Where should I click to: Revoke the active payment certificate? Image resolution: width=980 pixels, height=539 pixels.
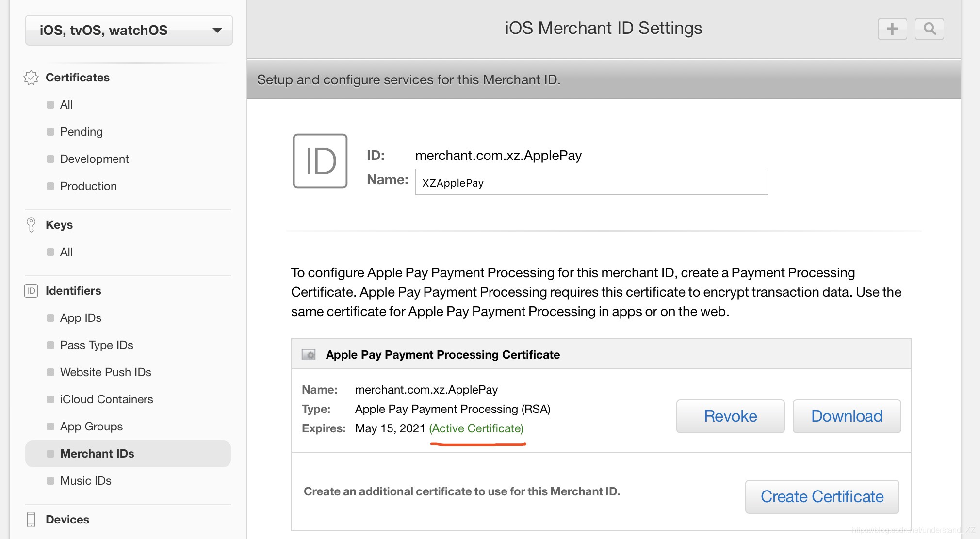[x=730, y=416]
